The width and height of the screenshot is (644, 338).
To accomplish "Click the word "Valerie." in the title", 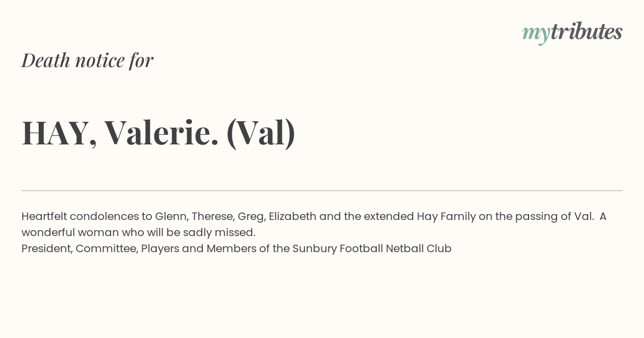I will (161, 132).
